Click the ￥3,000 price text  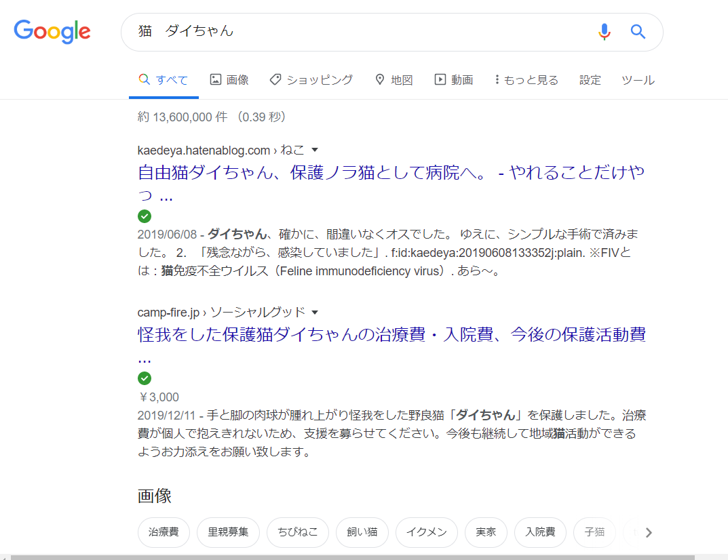[159, 397]
